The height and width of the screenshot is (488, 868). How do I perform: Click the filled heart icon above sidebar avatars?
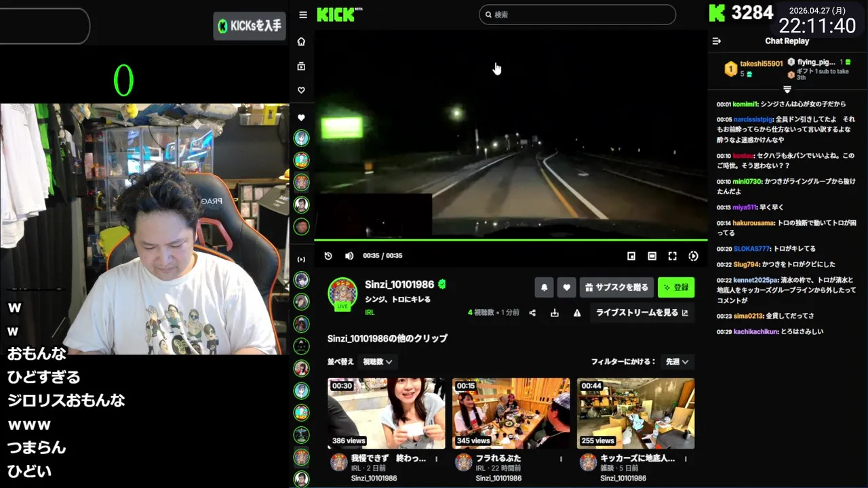[x=301, y=118]
